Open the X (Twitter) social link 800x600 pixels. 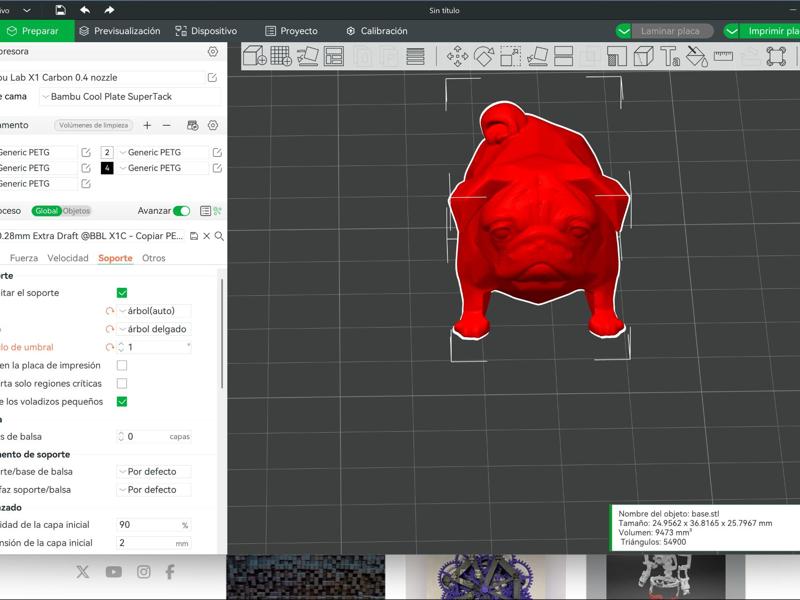click(x=83, y=572)
